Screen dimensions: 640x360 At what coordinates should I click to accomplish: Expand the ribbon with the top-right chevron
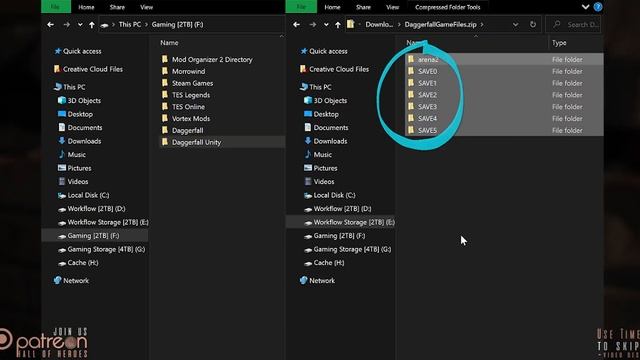click(585, 7)
